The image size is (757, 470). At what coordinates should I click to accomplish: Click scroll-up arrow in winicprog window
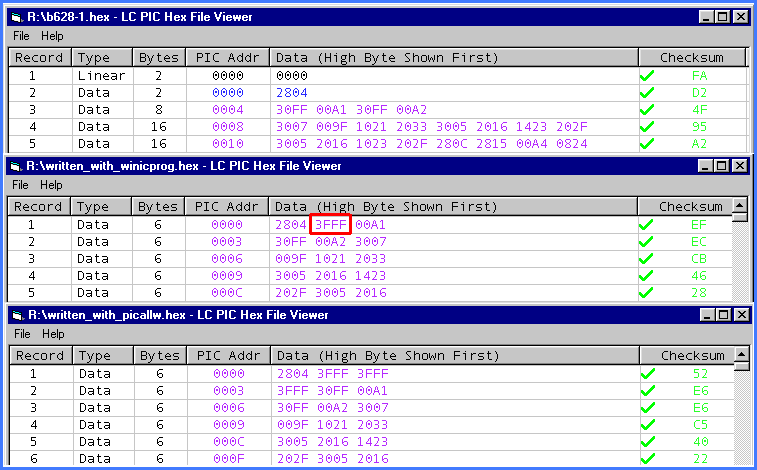740,205
